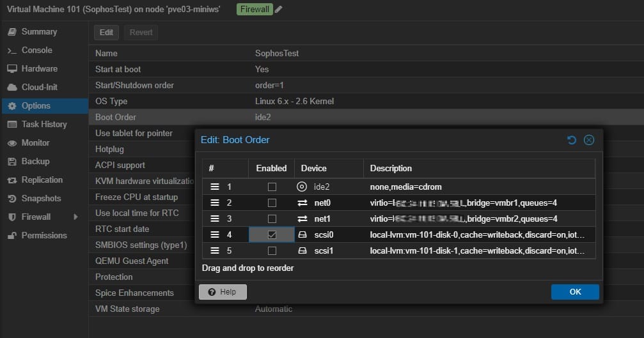Click the cdrom disc icon for ide2

pos(302,187)
